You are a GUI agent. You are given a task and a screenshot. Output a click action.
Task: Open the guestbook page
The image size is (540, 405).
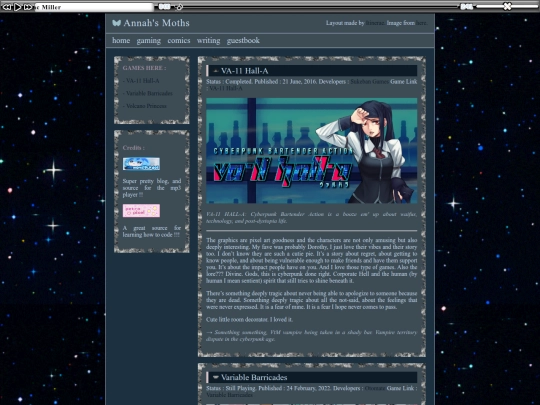pos(243,41)
